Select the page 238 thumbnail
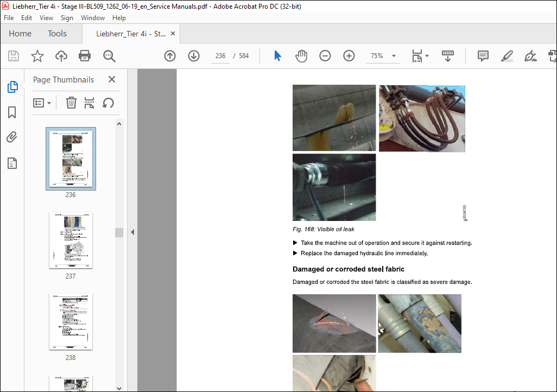 pos(71,321)
